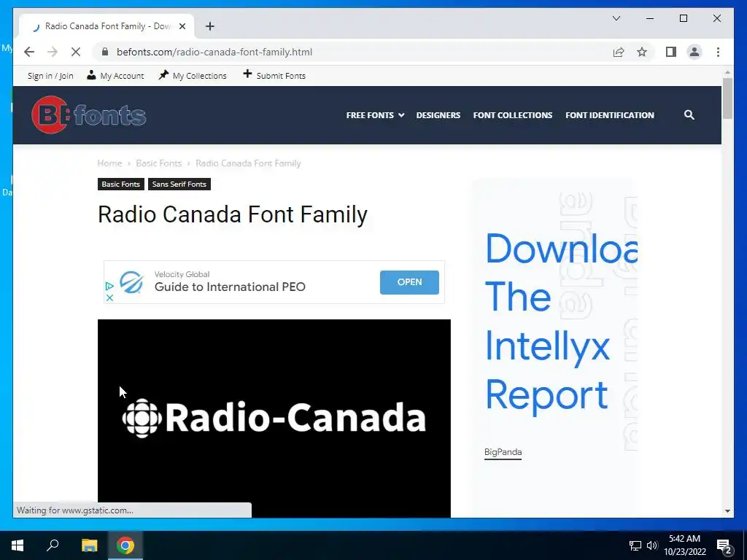The width and height of the screenshot is (747, 560).
Task: Open File Explorer from taskbar
Action: click(x=89, y=545)
